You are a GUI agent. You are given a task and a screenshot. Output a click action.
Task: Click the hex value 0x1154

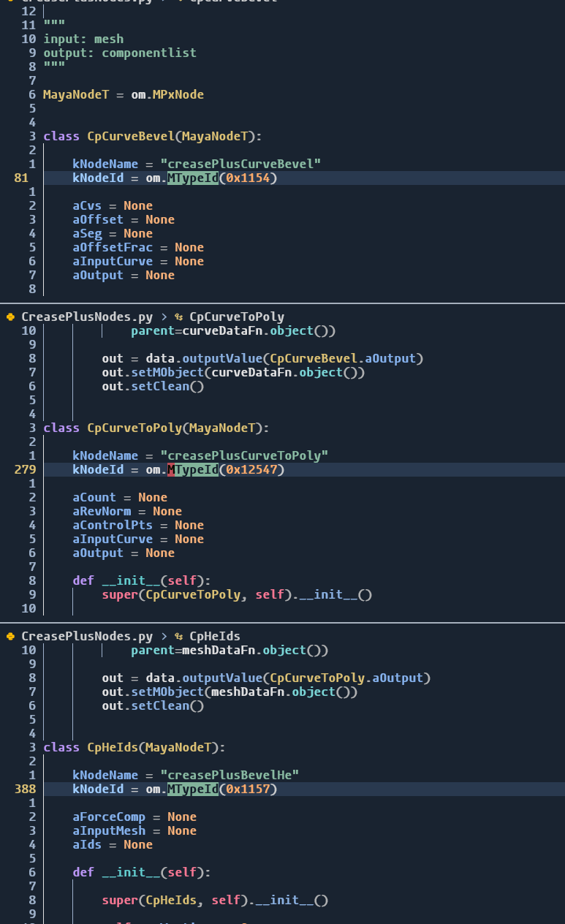click(x=248, y=178)
